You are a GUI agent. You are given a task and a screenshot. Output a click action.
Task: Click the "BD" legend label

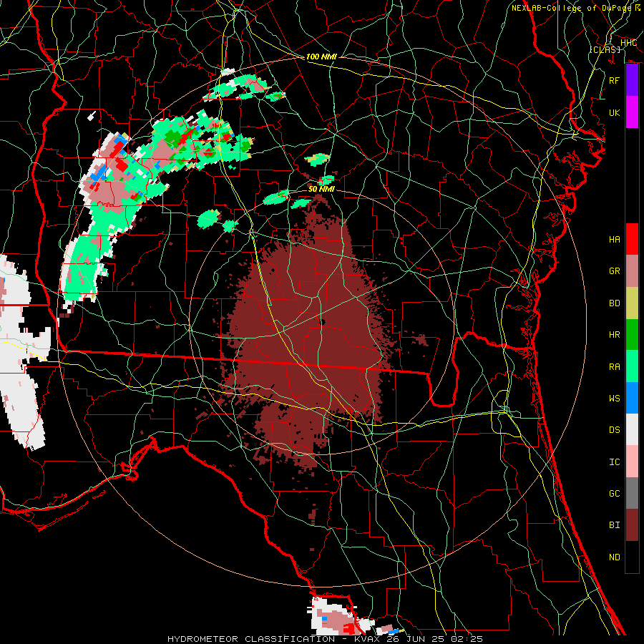point(614,303)
